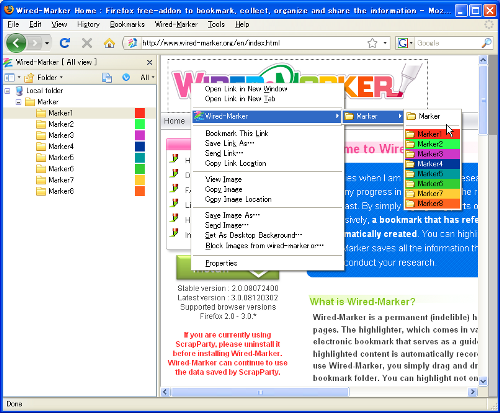Click the sidebar document copy icon

pyautogui.click(x=107, y=77)
